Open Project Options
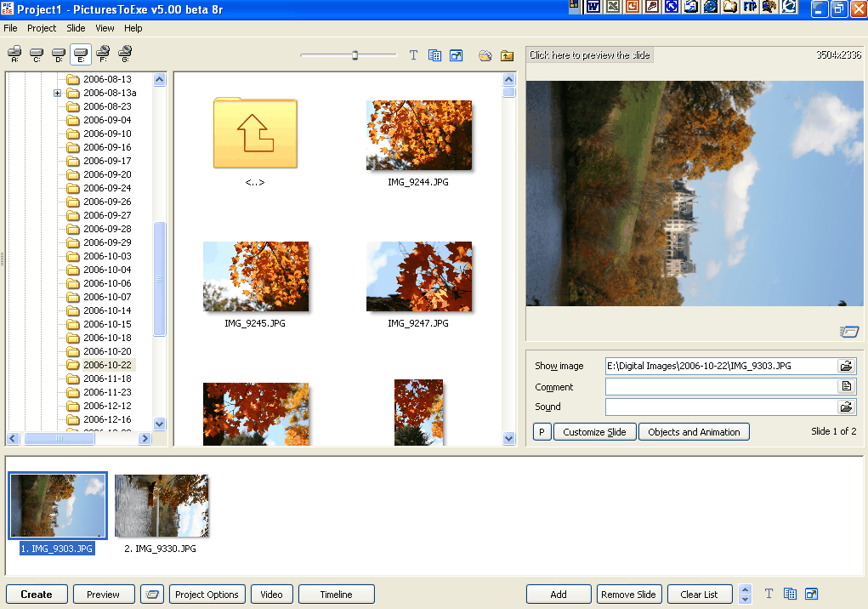This screenshot has height=609, width=868. [x=207, y=594]
